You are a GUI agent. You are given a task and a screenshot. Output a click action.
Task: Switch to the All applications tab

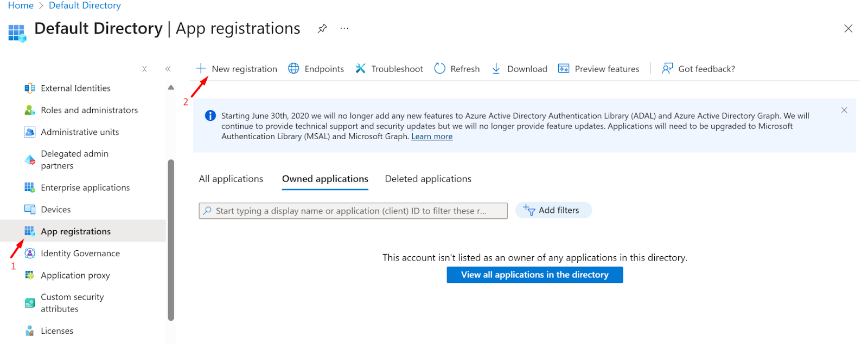pos(231,179)
